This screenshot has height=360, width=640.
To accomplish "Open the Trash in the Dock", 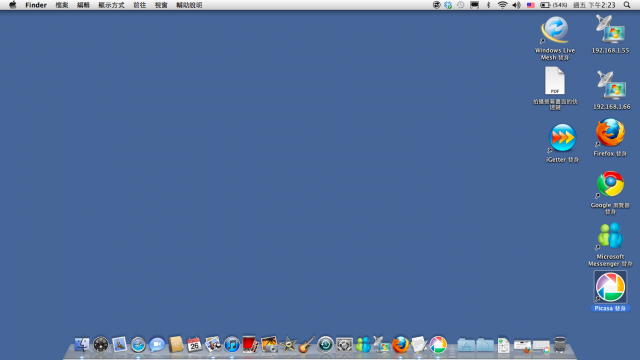I will click(560, 344).
